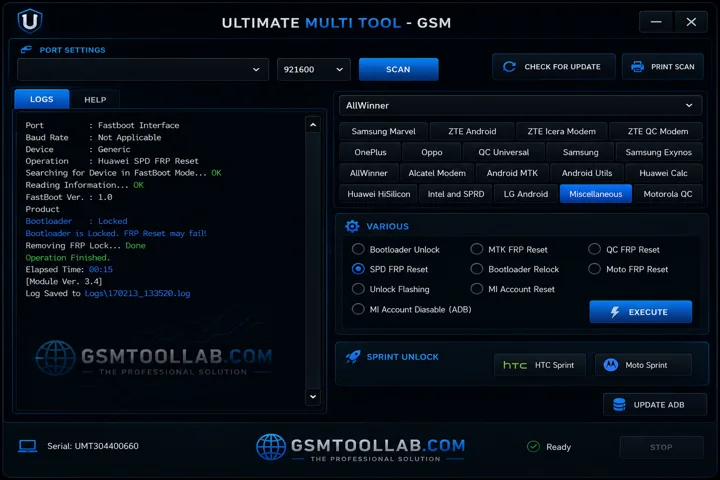Viewport: 720px width, 480px height.
Task: Open the OnePlus module tab
Action: point(370,152)
